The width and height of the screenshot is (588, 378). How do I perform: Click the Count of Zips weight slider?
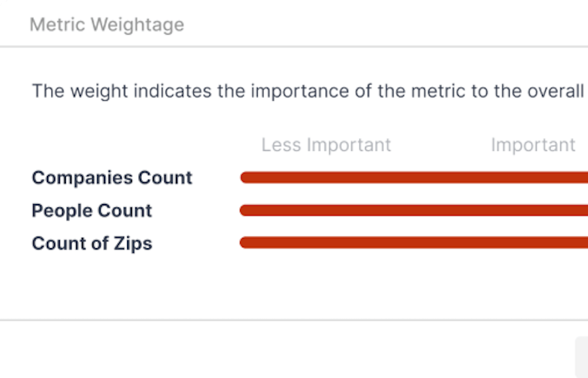pyautogui.click(x=414, y=243)
